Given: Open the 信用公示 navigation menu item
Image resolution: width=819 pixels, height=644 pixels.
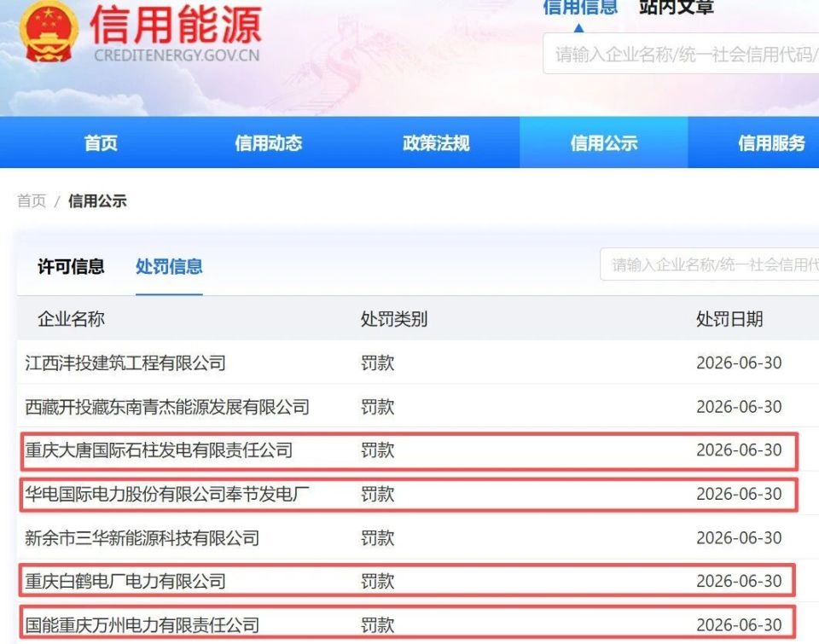Looking at the screenshot, I should (604, 142).
